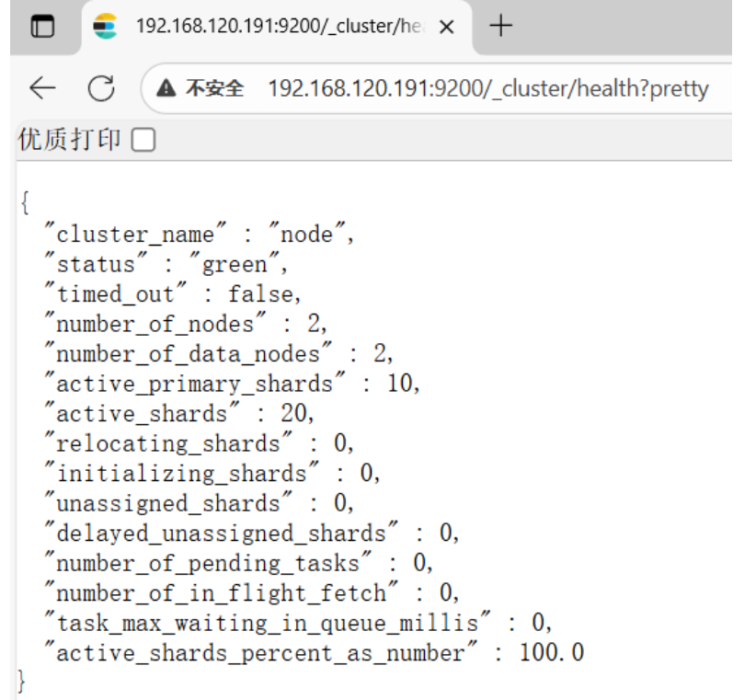Click the 优质打印 label text
The height and width of the screenshot is (700, 756).
pos(70,141)
